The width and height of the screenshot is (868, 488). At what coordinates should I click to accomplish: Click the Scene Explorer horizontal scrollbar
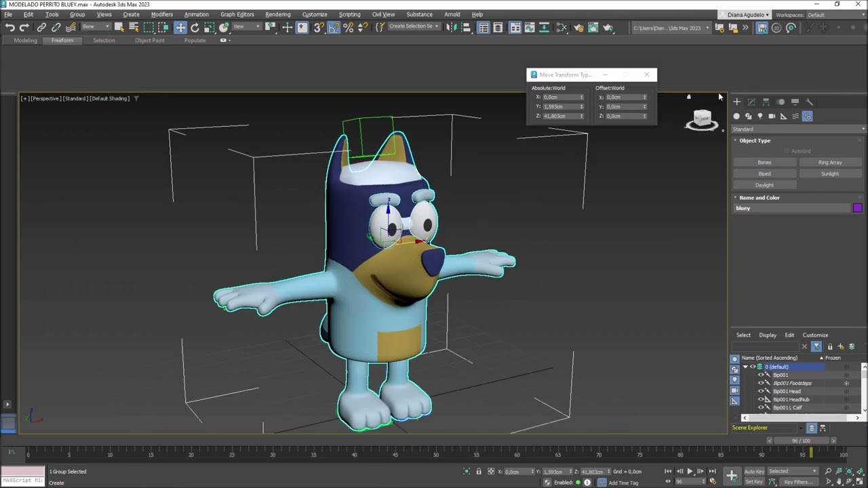click(800, 418)
